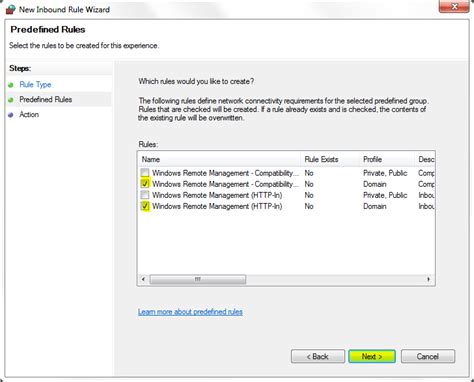Click the Next button
The image size is (474, 382).
372,356
